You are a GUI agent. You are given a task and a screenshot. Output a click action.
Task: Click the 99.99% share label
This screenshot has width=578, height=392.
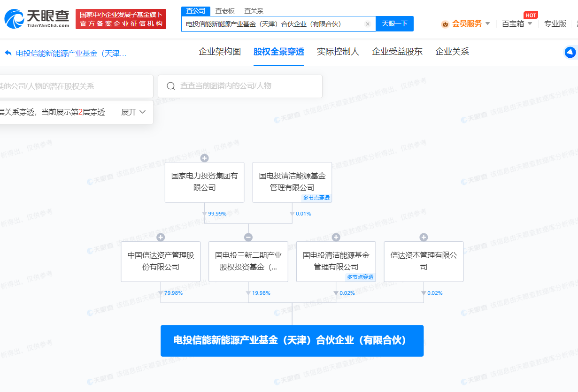click(217, 214)
